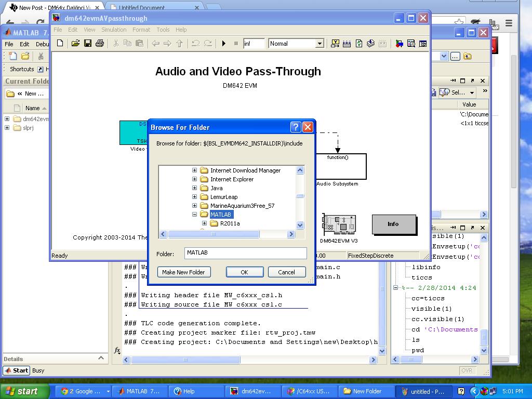Confirm folder selection with OK
The height and width of the screenshot is (399, 532).
point(245,272)
